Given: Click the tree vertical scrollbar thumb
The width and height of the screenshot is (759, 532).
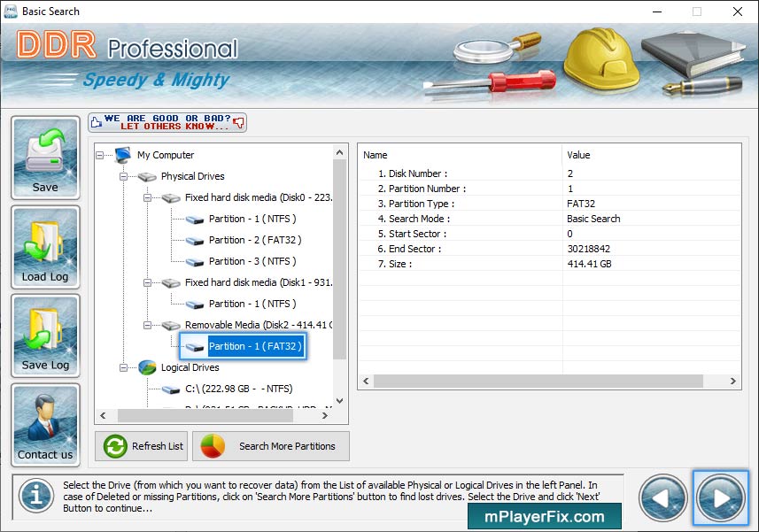Looking at the screenshot, I should [x=340, y=259].
